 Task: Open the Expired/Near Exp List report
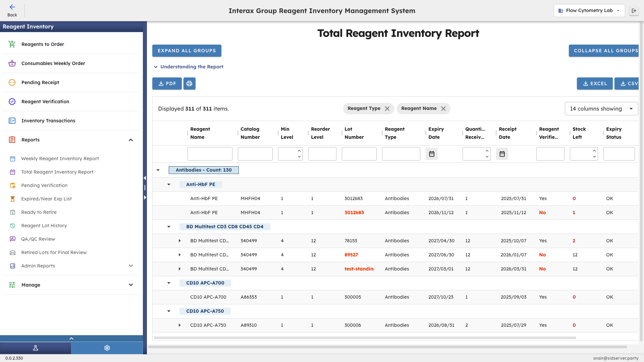point(46,199)
